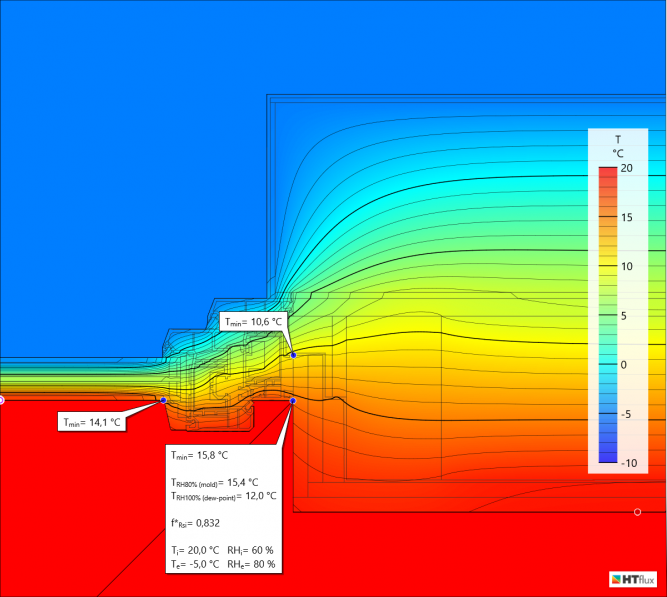The width and height of the screenshot is (667, 597).
Task: Select the blue marker for Tmin 14,1 °C
Action: [164, 400]
